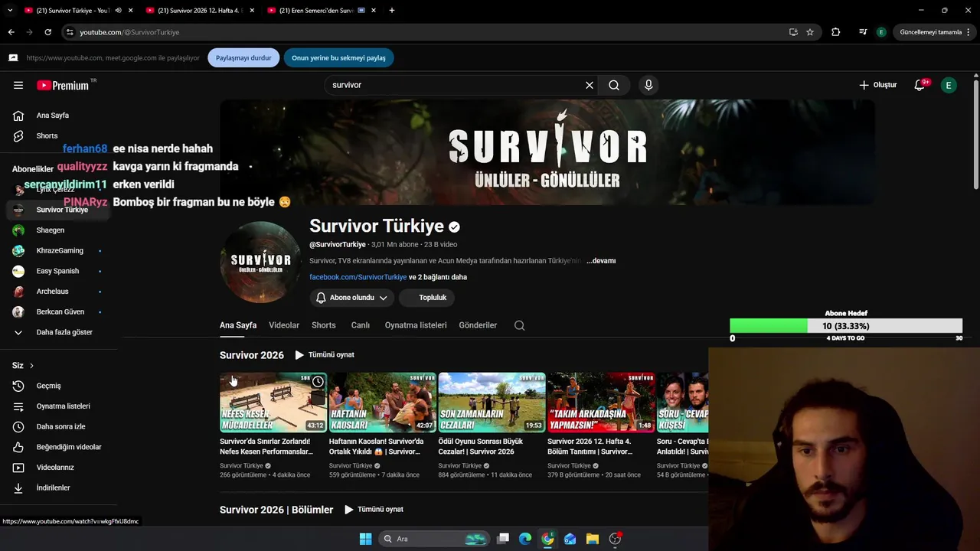Click Onun yerine bu sekmeyi paylaş
The image size is (980, 551).
[x=338, y=58]
